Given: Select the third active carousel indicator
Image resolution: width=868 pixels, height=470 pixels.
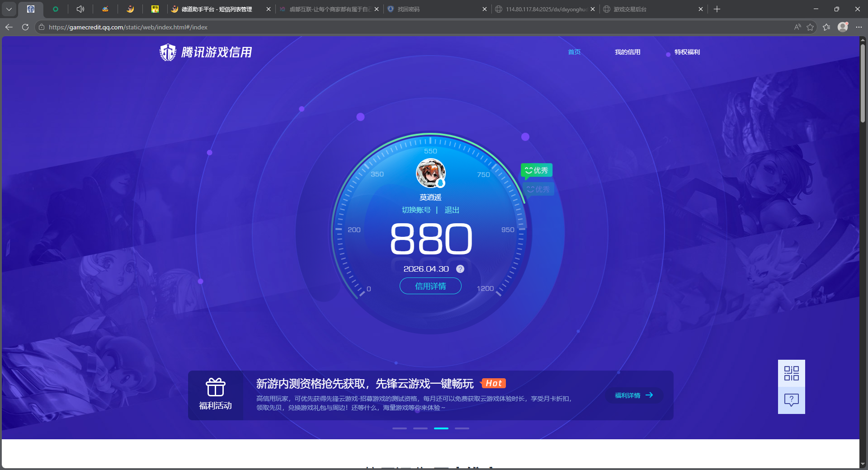Looking at the screenshot, I should pyautogui.click(x=441, y=428).
